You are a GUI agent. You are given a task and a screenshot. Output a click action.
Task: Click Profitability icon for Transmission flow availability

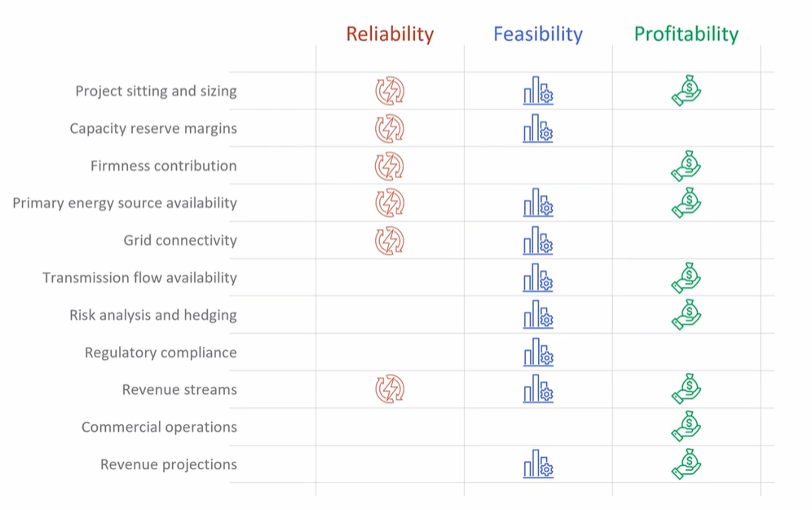pyautogui.click(x=686, y=278)
